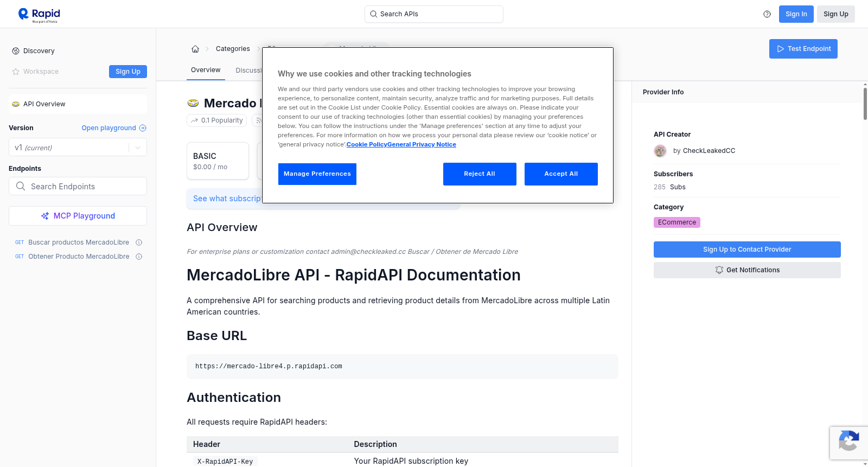868x467 pixels.
Task: Click the Test Endpoint button
Action: 803,49
